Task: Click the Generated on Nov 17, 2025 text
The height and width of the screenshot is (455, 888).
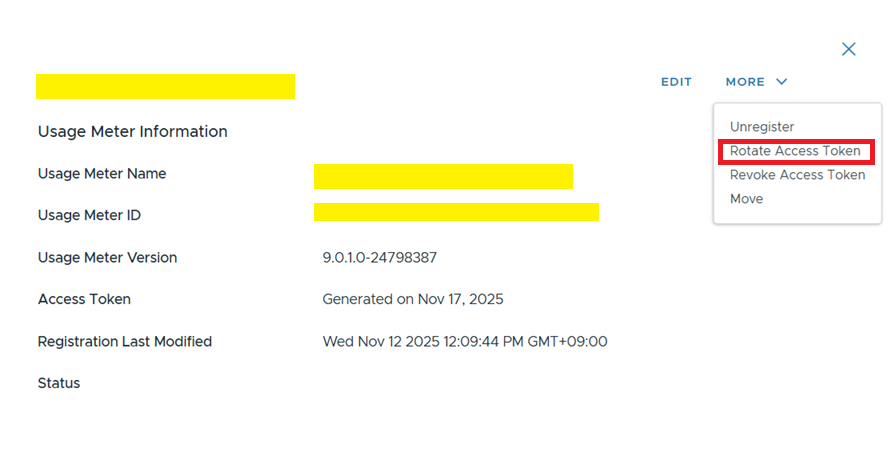Action: point(412,299)
